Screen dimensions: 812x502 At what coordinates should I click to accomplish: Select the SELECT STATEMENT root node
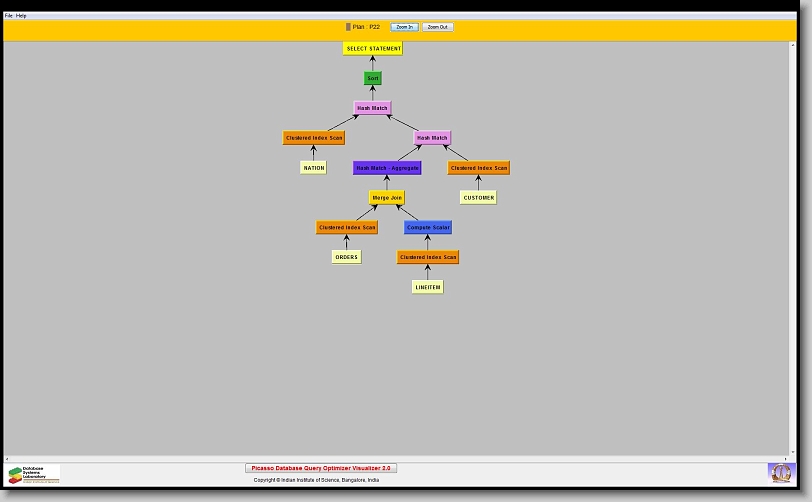373,48
